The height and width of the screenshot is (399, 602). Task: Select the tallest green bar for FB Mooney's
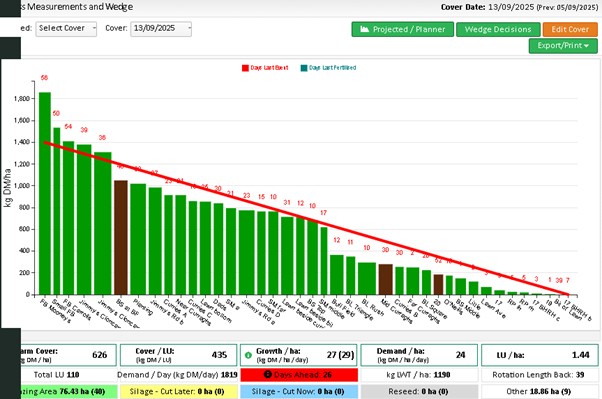coord(45,193)
